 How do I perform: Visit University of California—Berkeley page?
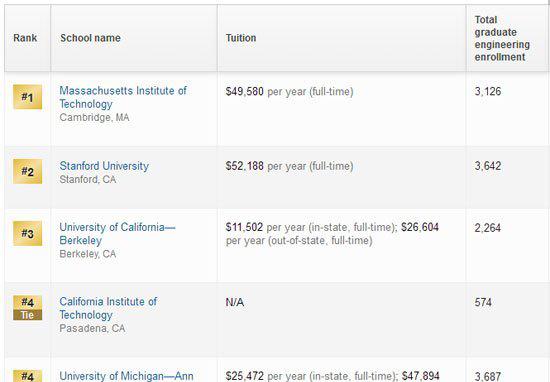pos(117,234)
